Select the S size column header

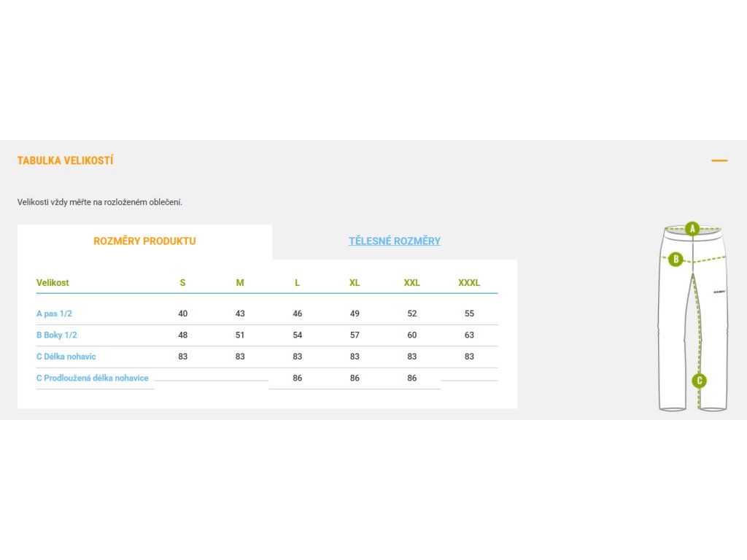[x=182, y=283]
